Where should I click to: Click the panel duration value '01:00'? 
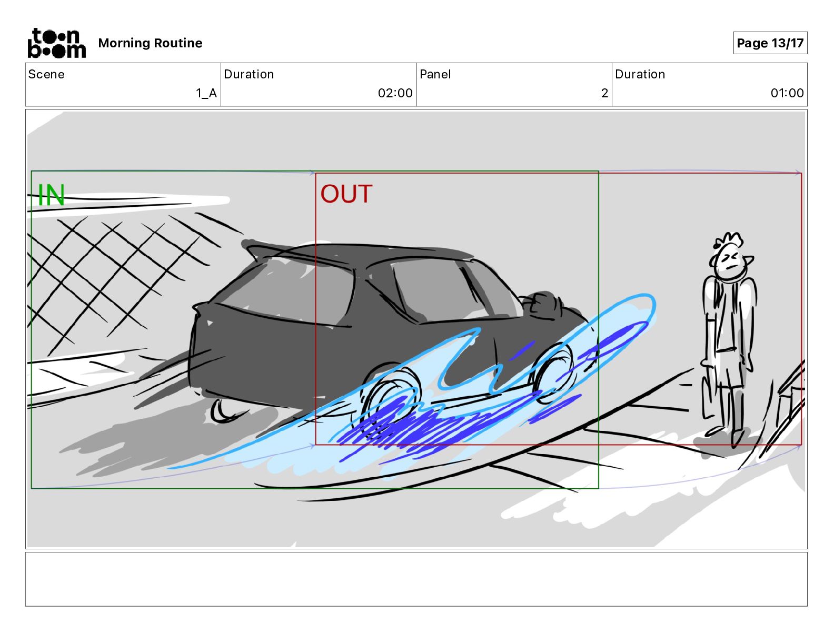(787, 93)
